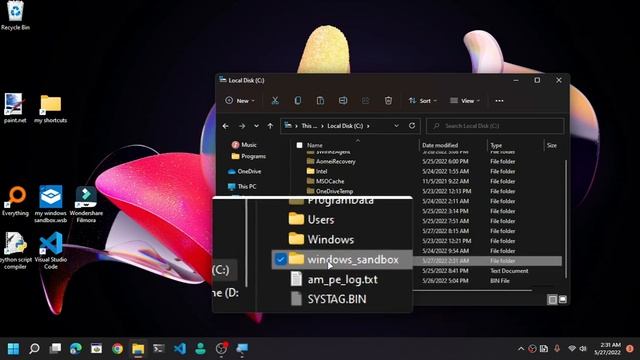Show hidden system tray icons chevron
This screenshot has height=360, width=640.
[x=521, y=349]
